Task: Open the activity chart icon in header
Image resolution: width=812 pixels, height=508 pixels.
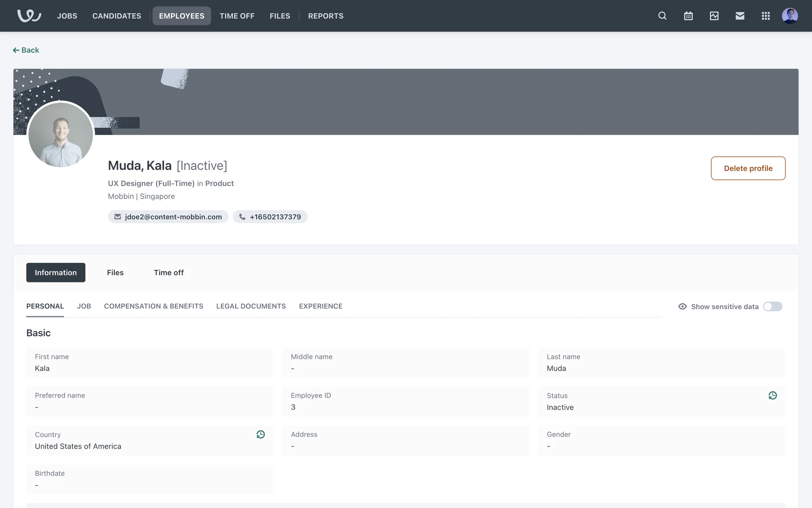Action: (714, 16)
